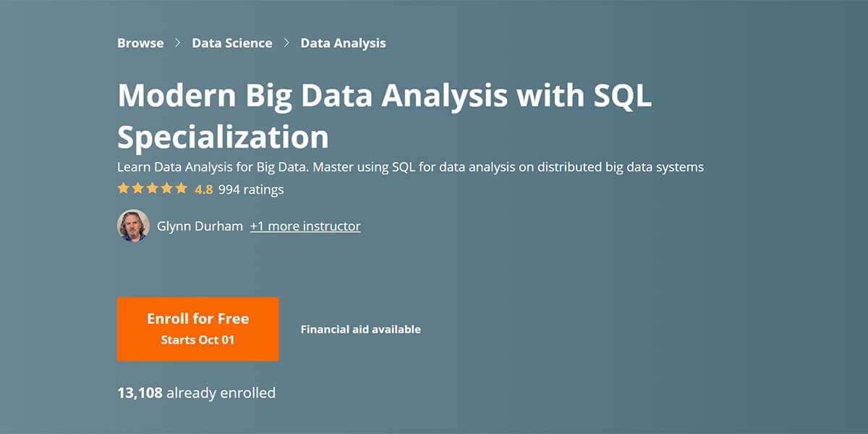Click the 4.8 rating score
This screenshot has width=868, height=434.
coord(203,190)
